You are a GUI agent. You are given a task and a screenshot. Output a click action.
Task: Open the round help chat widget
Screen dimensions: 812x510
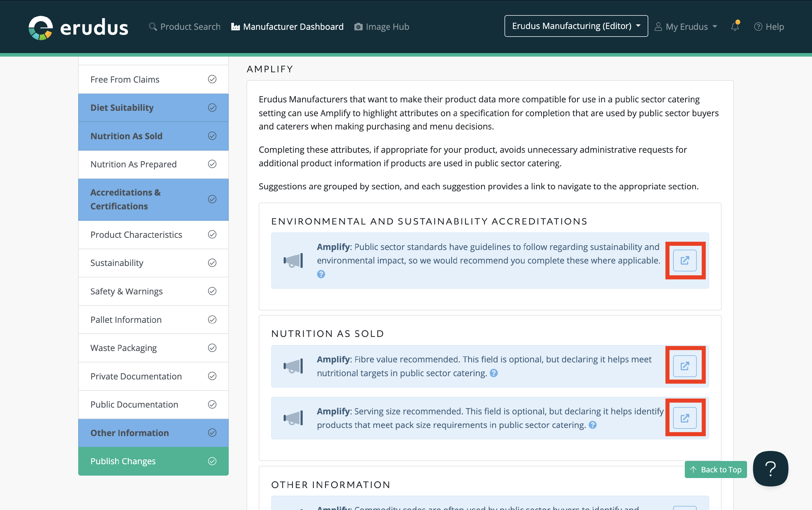[770, 469]
